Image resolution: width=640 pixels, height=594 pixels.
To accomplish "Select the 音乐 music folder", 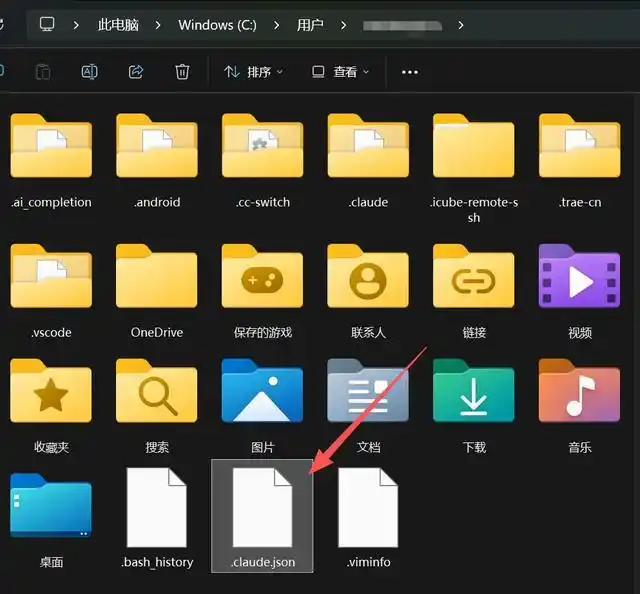I will pos(580,407).
